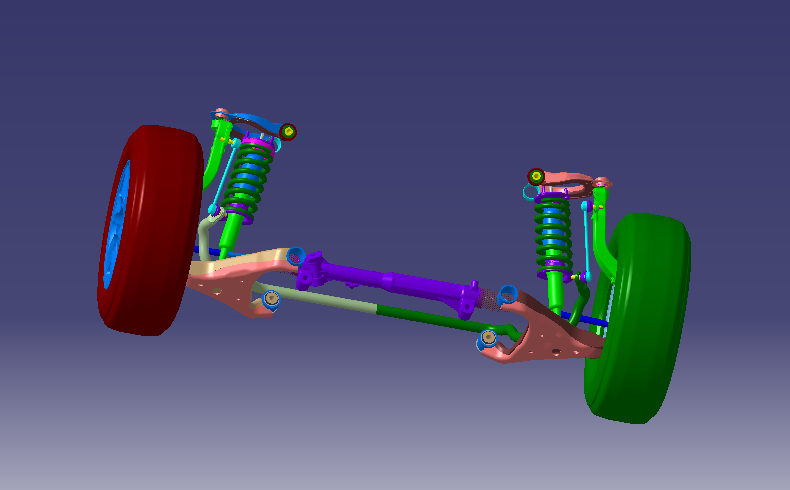Pick the right upper arm red-ringed bushing
The height and width of the screenshot is (490, 790).
point(536,176)
